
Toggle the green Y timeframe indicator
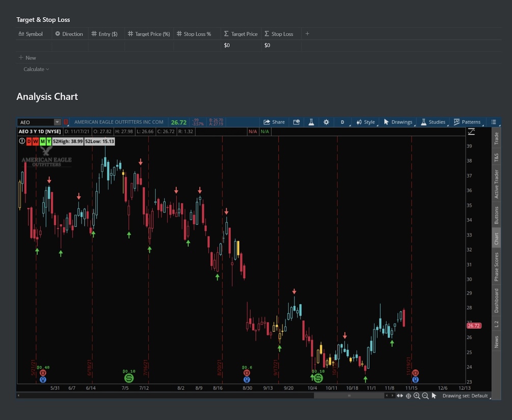point(49,141)
